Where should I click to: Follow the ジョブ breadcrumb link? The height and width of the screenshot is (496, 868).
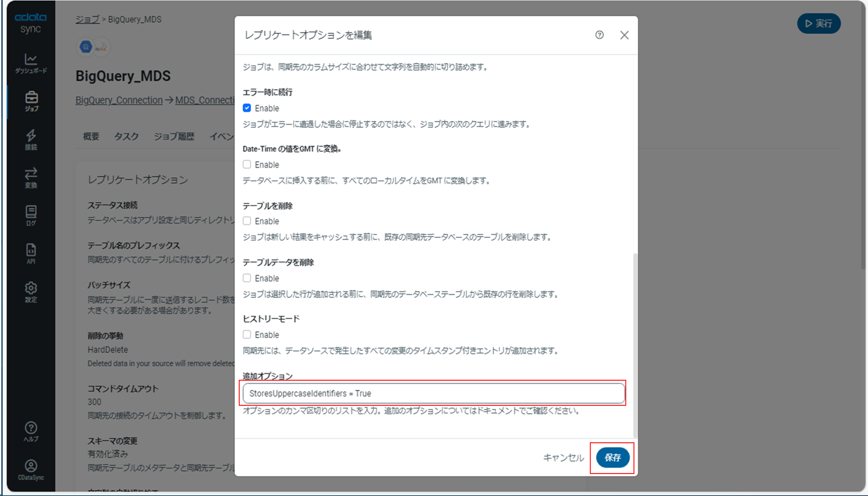point(88,19)
